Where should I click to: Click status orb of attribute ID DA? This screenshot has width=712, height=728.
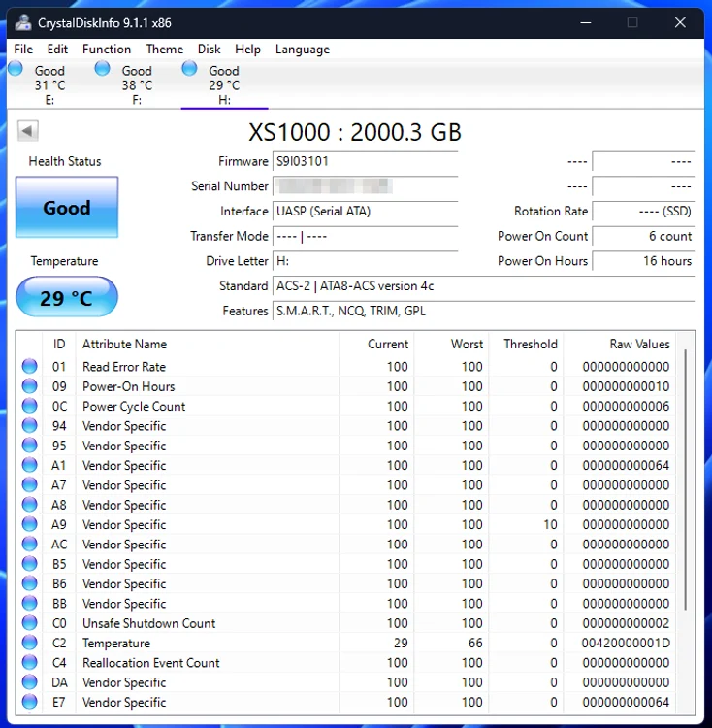(x=30, y=682)
